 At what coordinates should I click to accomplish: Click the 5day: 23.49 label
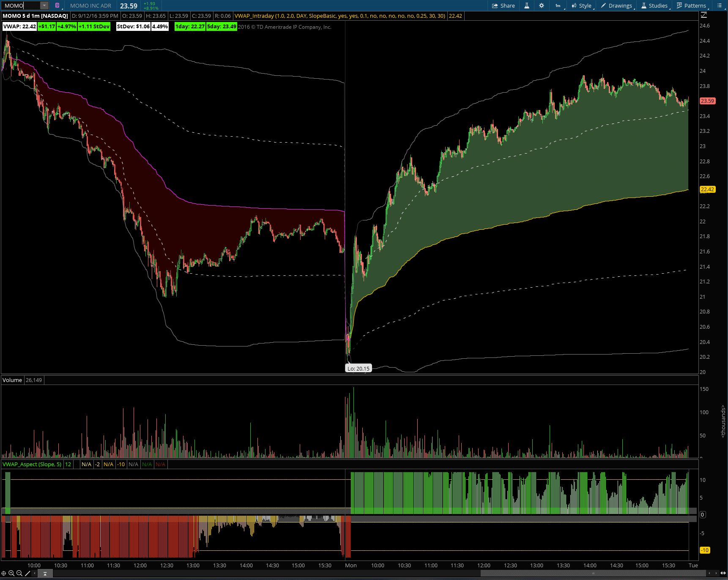click(222, 26)
